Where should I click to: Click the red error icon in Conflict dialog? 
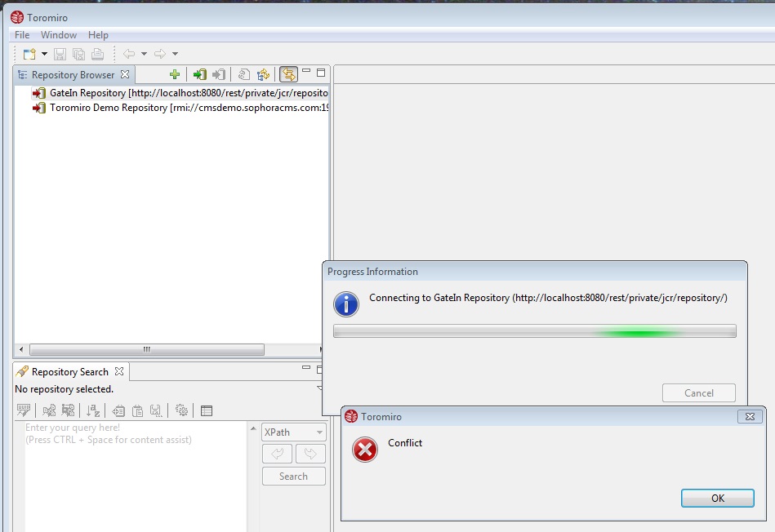click(x=365, y=450)
